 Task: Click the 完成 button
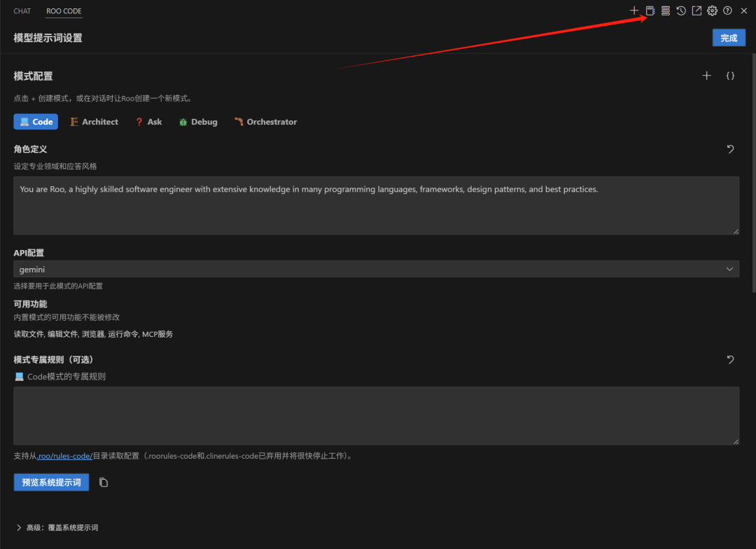pos(729,37)
